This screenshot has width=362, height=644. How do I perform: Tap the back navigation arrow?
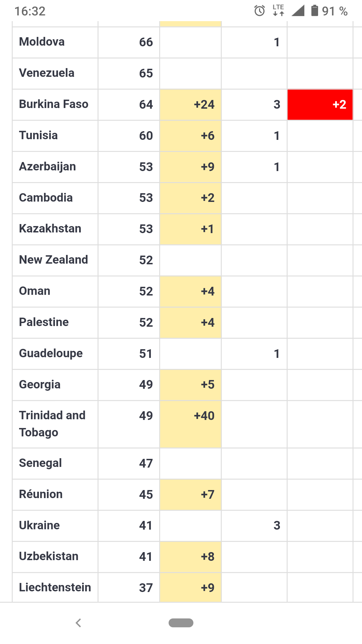tap(78, 623)
